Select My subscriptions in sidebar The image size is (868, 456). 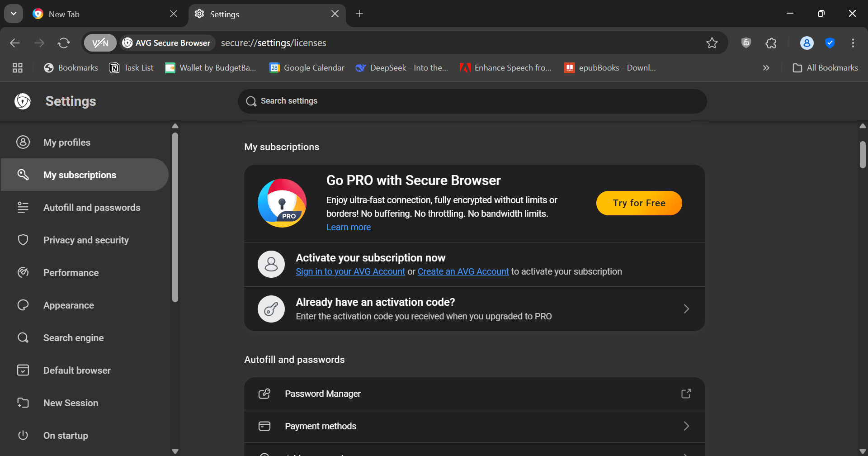[x=85, y=175]
